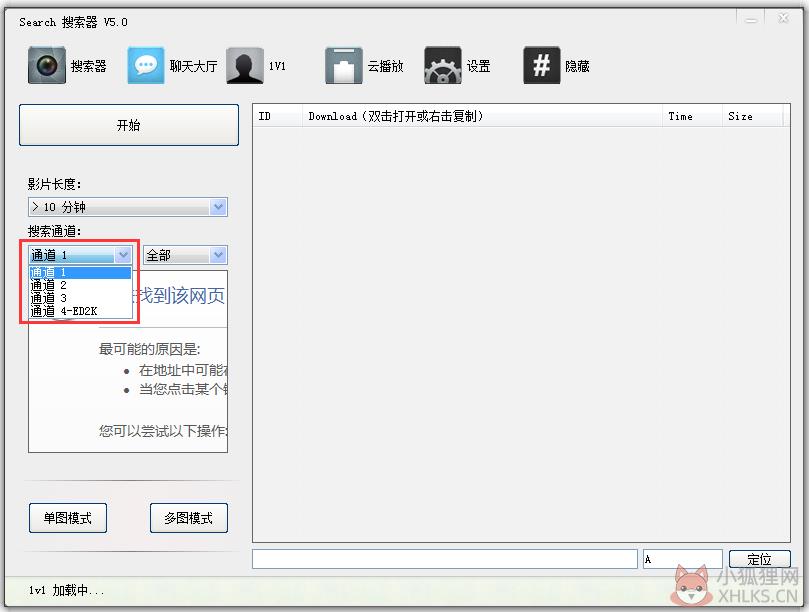Image resolution: width=809 pixels, height=612 pixels.
Task: Click the 您可以尝试以下操作 text in preview
Action: (x=164, y=431)
